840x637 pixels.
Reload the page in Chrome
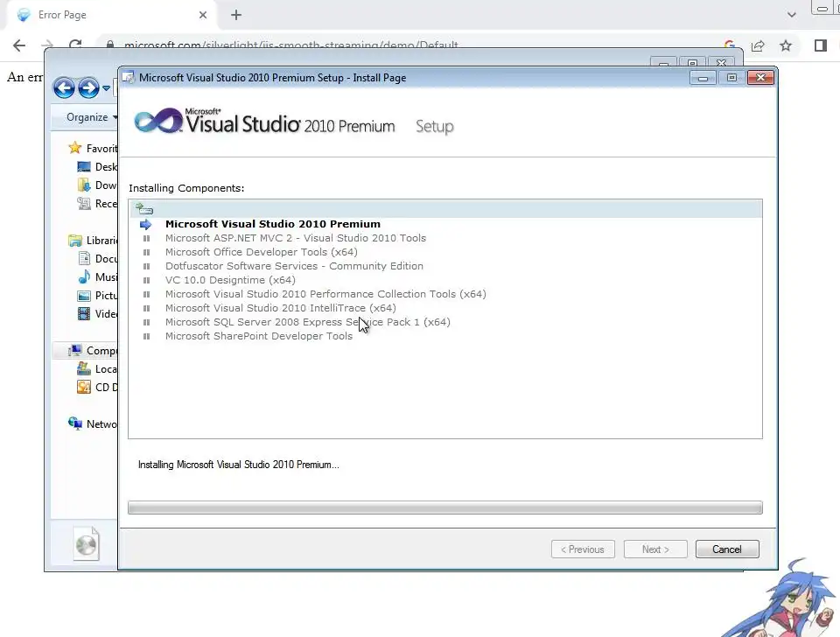coord(75,45)
